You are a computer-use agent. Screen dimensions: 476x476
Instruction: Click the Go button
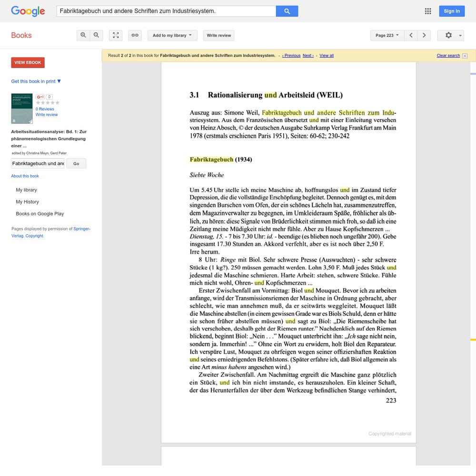coord(76,163)
